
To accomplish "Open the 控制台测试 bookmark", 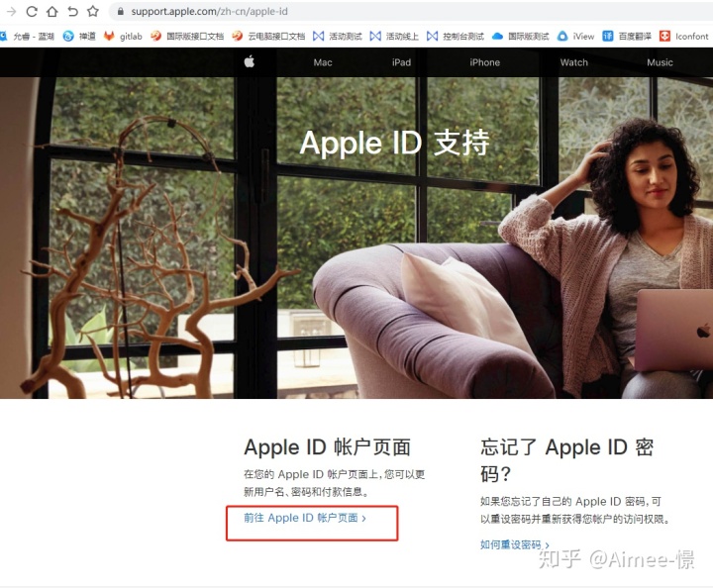I will (x=456, y=37).
